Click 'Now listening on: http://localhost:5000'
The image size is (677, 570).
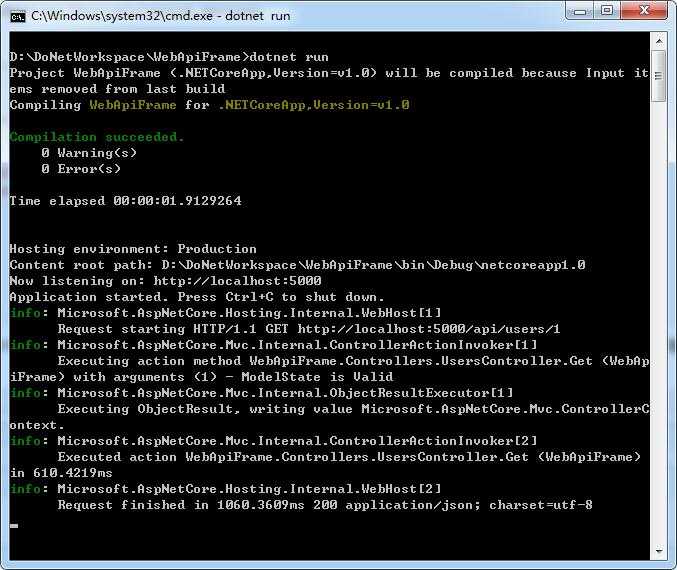(x=165, y=281)
